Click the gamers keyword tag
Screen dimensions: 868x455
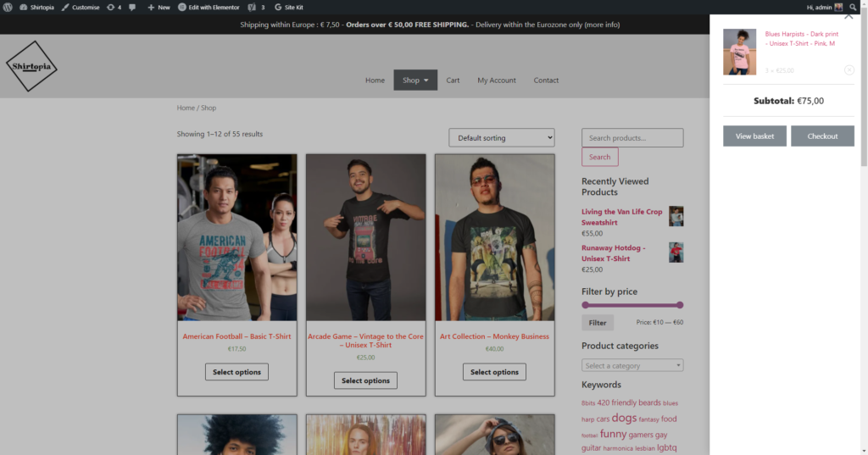click(x=641, y=435)
